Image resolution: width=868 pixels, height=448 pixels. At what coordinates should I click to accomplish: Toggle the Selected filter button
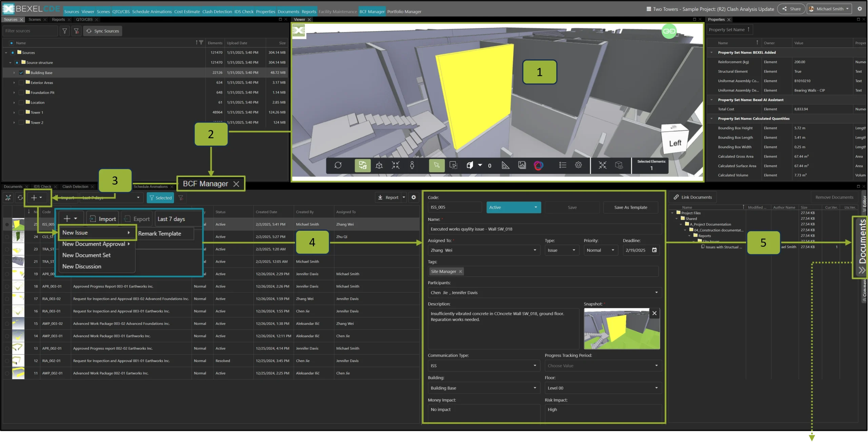click(160, 198)
